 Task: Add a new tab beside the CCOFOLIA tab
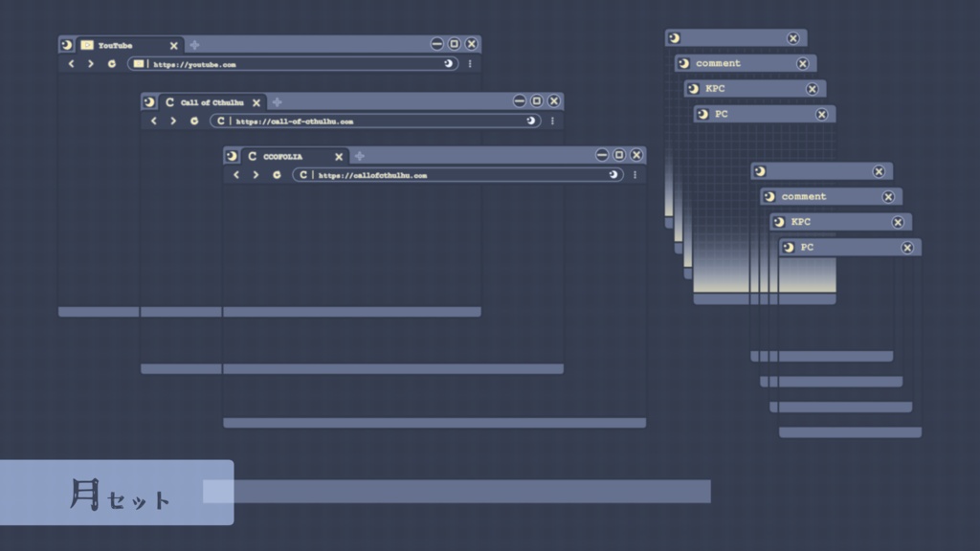360,156
